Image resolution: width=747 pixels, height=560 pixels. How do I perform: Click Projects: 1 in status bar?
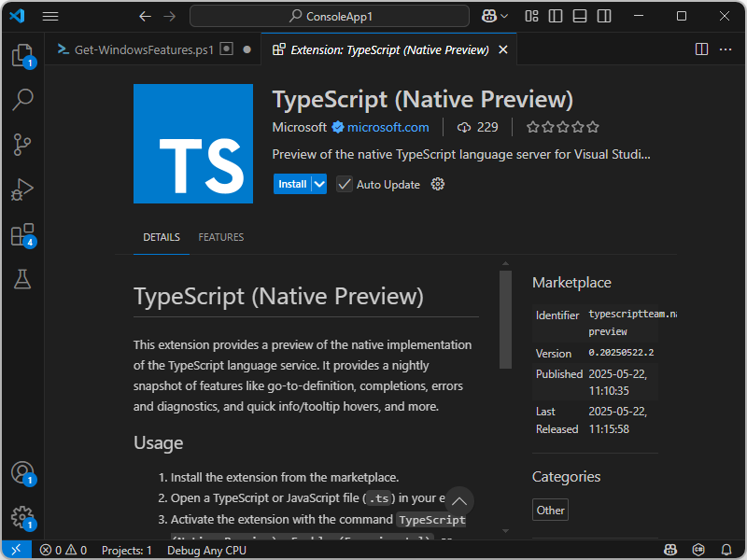[127, 551]
